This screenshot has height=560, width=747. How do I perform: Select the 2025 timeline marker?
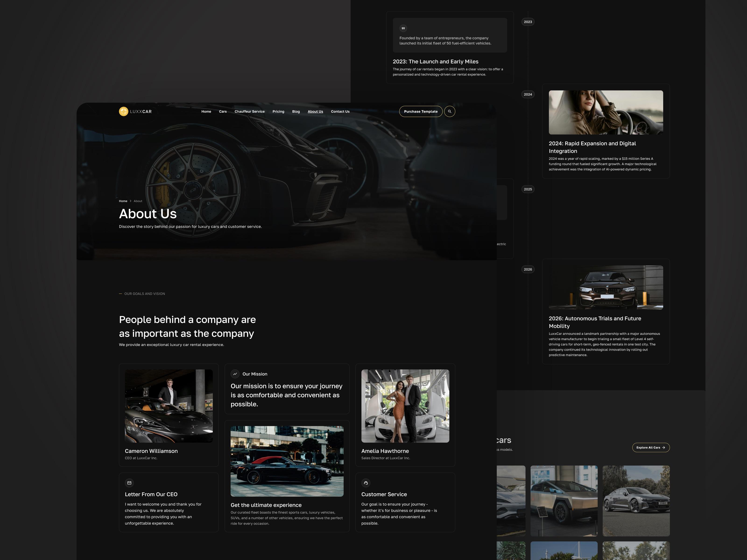528,189
